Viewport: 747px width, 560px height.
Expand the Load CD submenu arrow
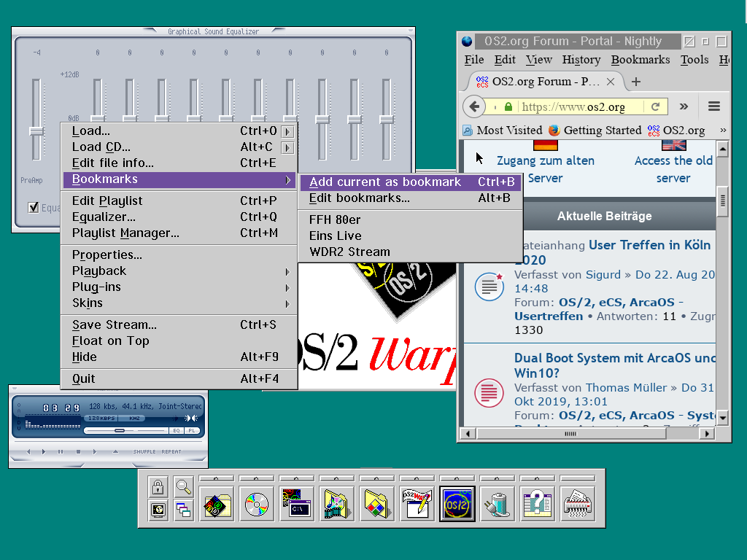(287, 147)
